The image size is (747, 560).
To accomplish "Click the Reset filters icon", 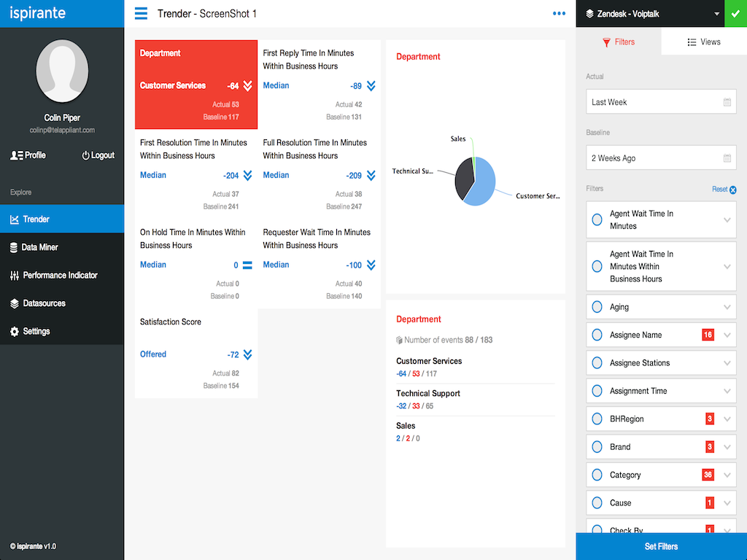I will point(732,190).
